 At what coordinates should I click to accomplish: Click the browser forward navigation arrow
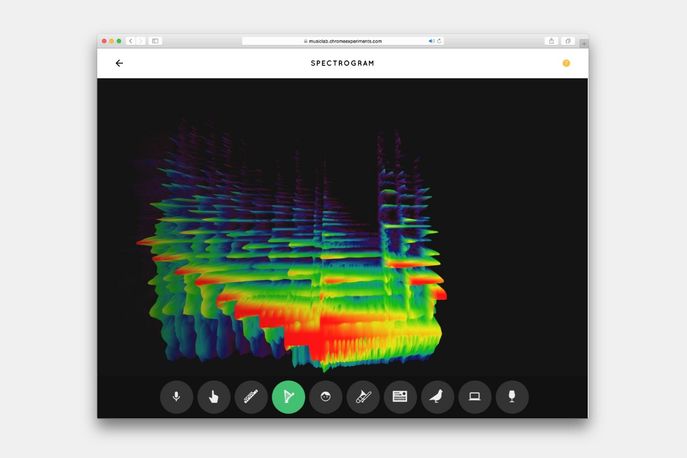tap(141, 41)
